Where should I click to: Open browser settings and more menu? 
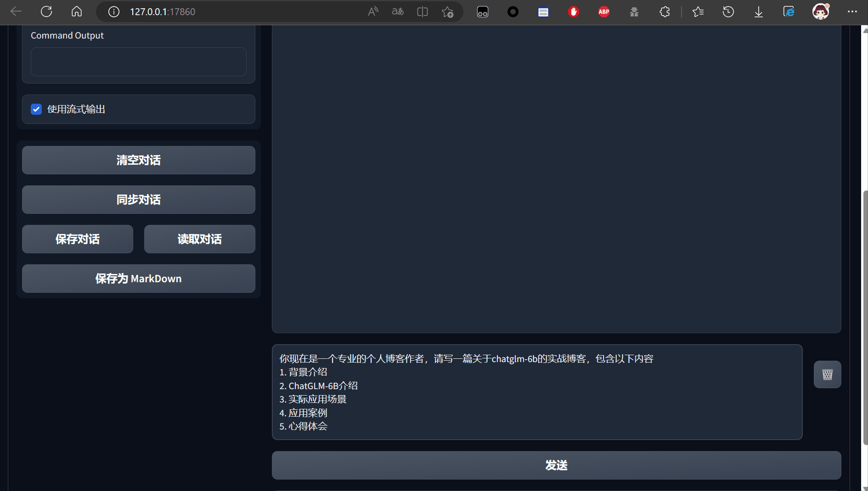click(x=852, y=11)
